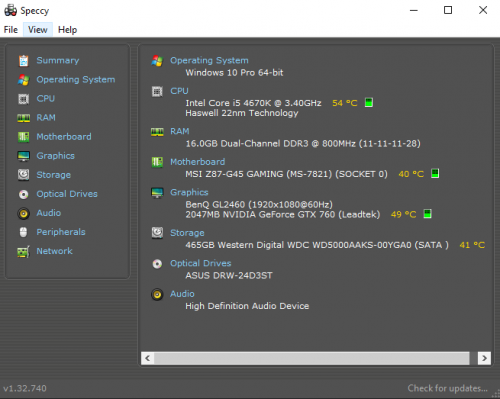Image resolution: width=500 pixels, height=399 pixels.
Task: Click the green motherboard temperature indicator
Action: (x=435, y=173)
